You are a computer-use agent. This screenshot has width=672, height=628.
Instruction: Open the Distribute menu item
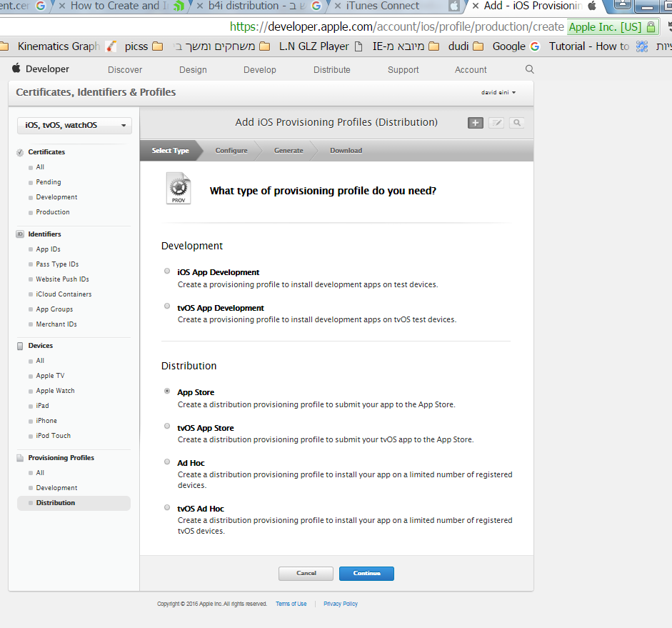coord(331,70)
